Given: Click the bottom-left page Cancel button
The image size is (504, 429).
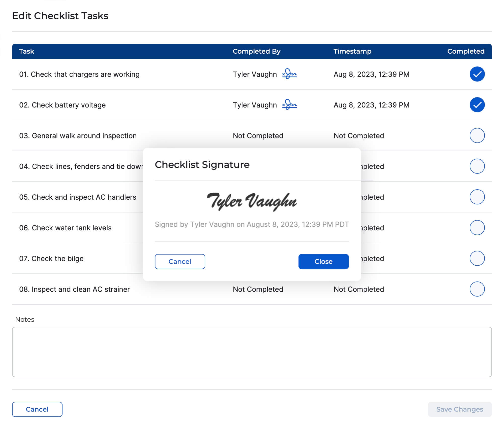Looking at the screenshot, I should coord(37,409).
